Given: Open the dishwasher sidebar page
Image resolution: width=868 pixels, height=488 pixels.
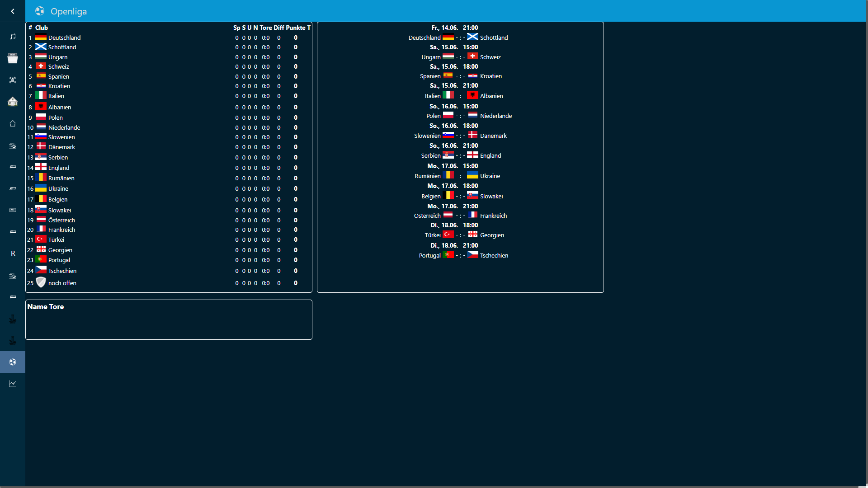Looking at the screenshot, I should click(x=13, y=58).
